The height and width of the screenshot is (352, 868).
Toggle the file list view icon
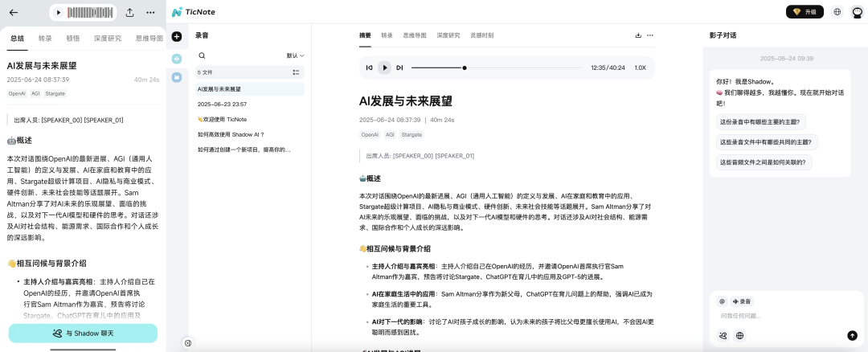tap(296, 72)
